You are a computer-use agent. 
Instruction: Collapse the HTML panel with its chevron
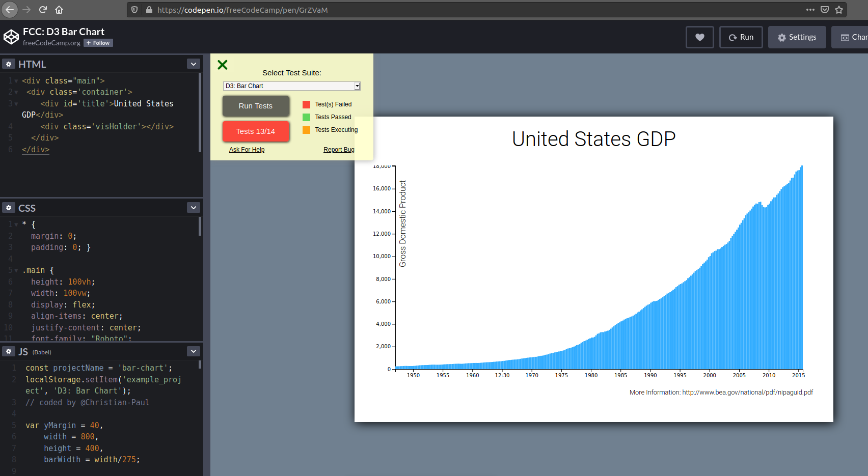pyautogui.click(x=193, y=63)
